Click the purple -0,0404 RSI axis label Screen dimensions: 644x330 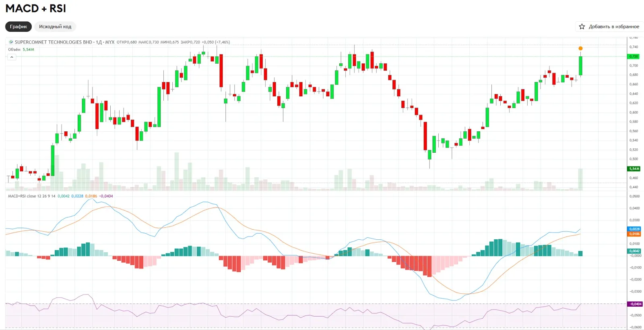point(635,304)
